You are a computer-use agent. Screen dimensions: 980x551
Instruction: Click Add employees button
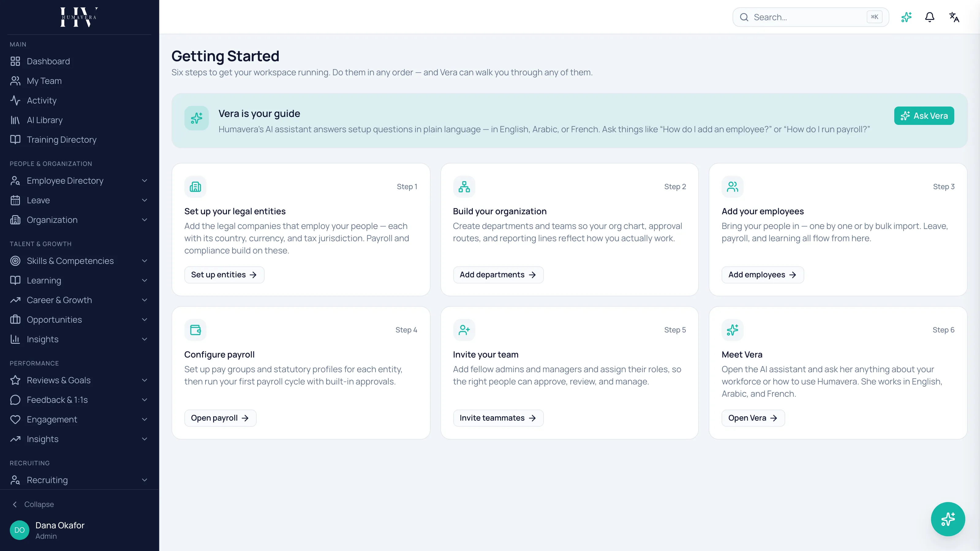pyautogui.click(x=762, y=275)
